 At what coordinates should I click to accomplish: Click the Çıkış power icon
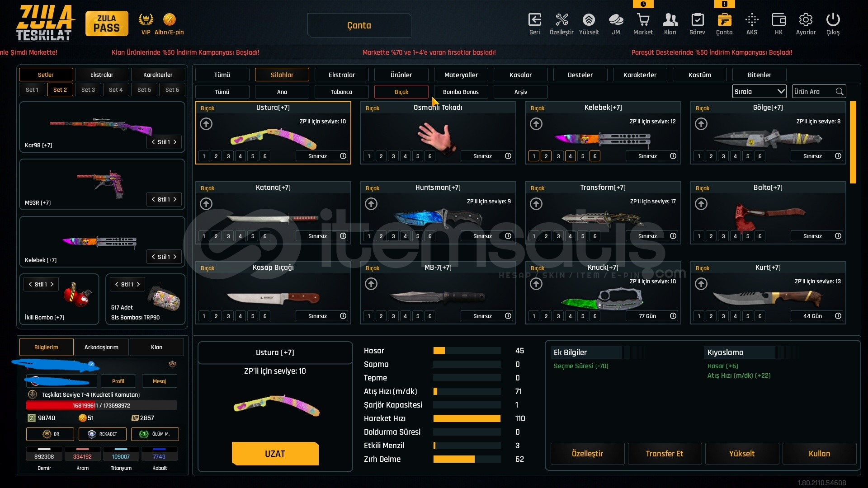833,20
